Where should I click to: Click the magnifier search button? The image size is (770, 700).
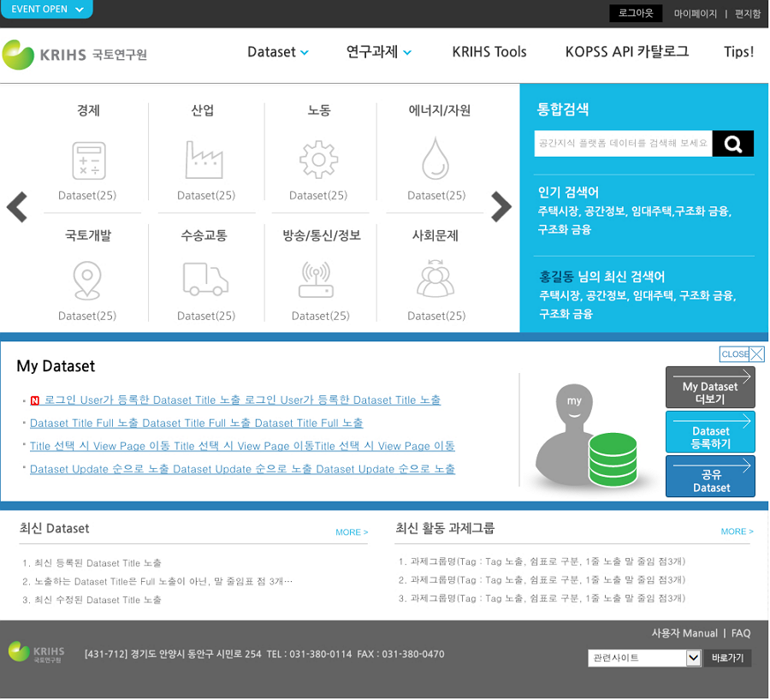coord(732,144)
